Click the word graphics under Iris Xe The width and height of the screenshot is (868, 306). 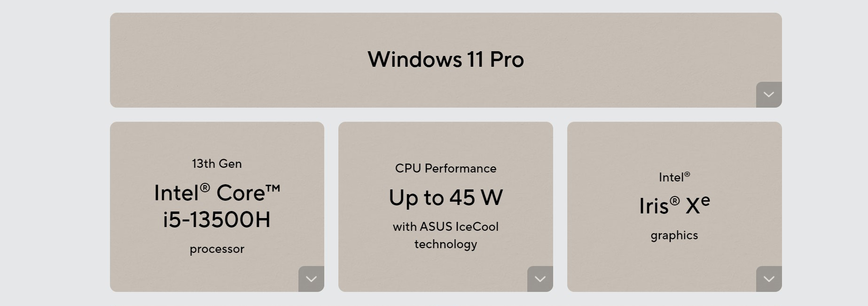(674, 235)
